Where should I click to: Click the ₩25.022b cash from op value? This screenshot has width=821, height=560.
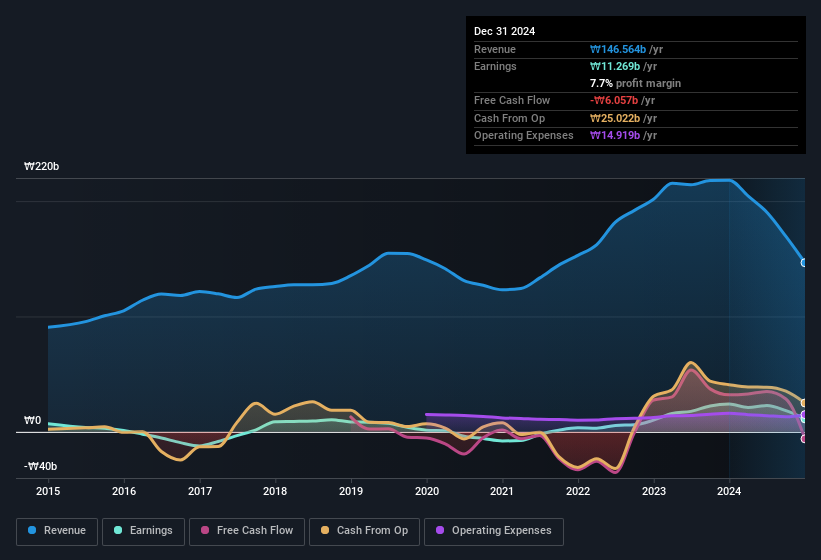tap(615, 118)
